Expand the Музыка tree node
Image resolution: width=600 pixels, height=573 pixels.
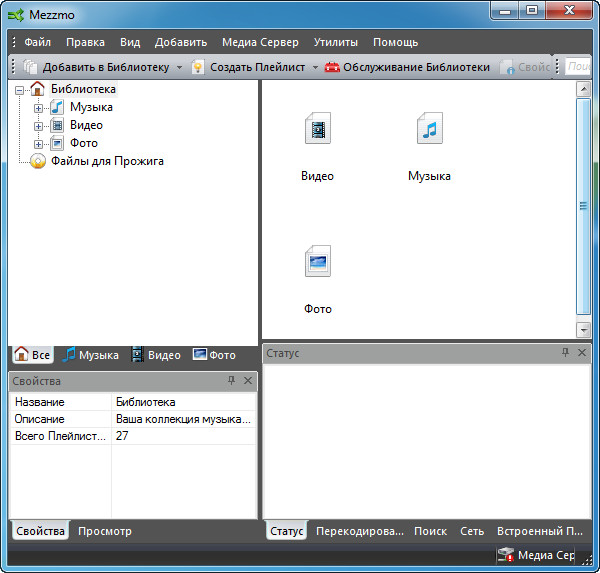[x=39, y=108]
